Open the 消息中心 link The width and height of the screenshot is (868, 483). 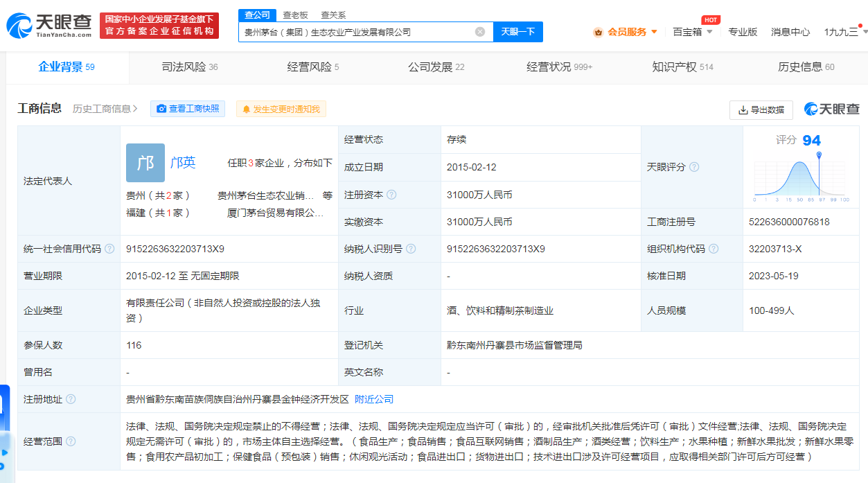(x=790, y=32)
